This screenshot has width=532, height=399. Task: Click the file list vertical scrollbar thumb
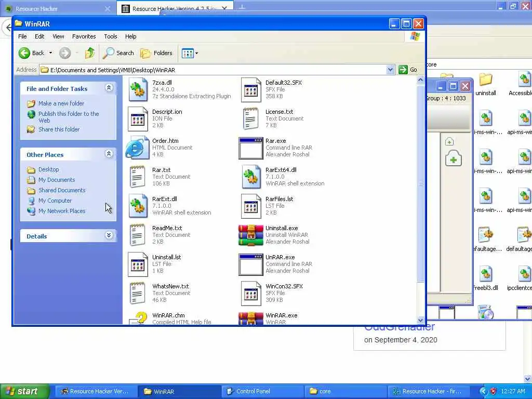421,183
